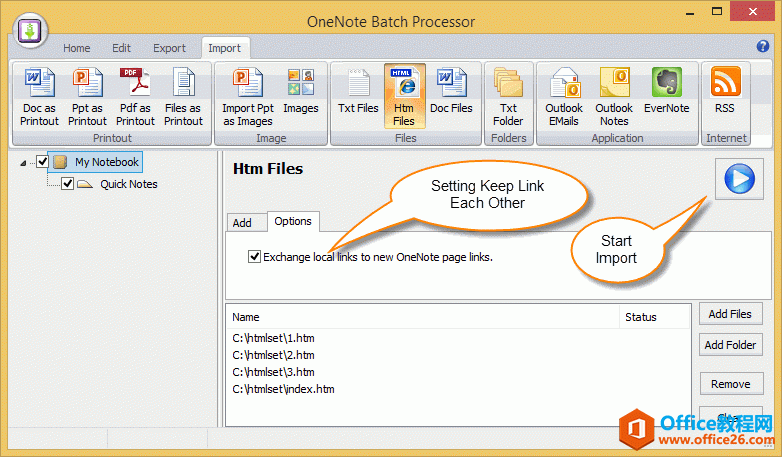Select file C:\htmlset\index.htm in the list
The height and width of the screenshot is (457, 782).
[x=283, y=389]
